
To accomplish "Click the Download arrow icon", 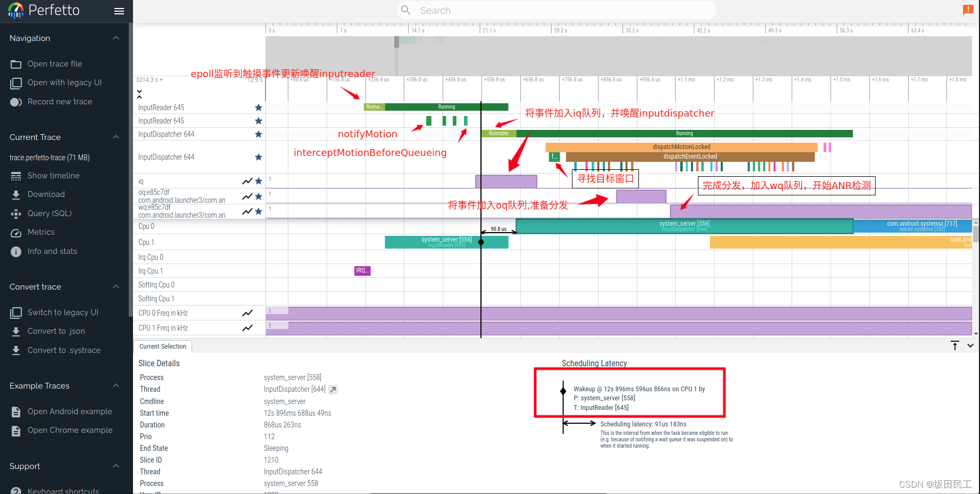I will tap(16, 195).
